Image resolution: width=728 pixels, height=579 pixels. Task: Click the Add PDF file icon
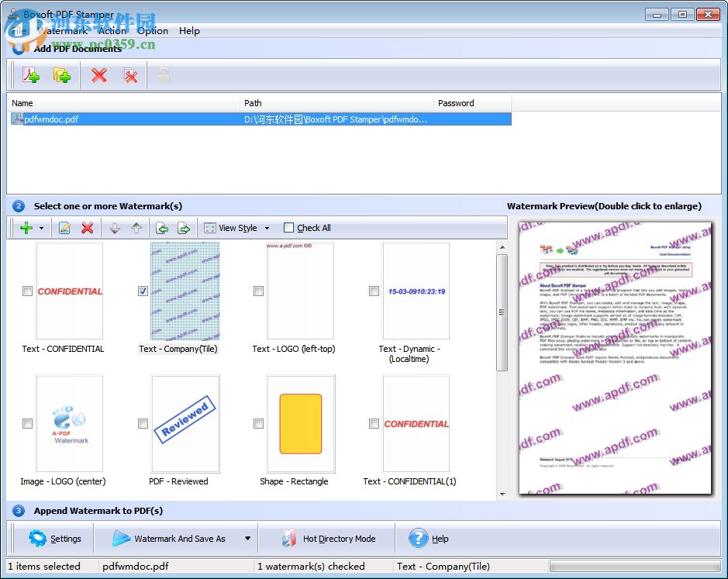tap(31, 74)
